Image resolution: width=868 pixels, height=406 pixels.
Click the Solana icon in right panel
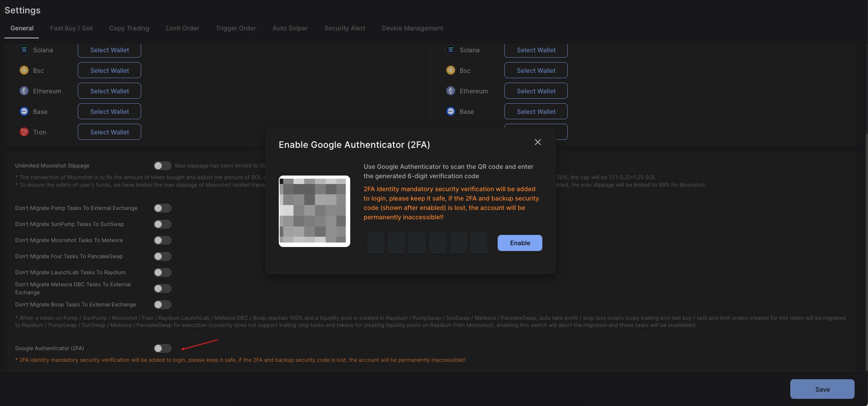[451, 50]
